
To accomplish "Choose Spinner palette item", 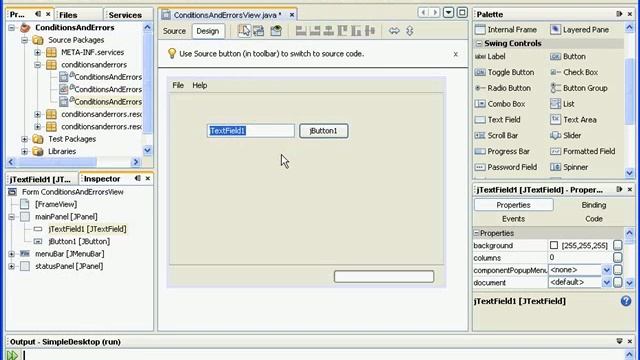I will (x=569, y=167).
